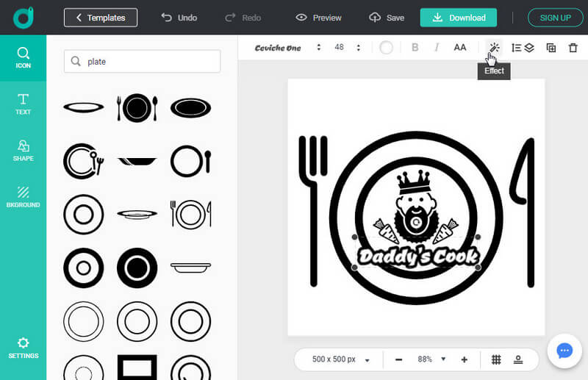The image size is (588, 380).
Task: Zoom in with the plus icon
Action: click(x=465, y=359)
